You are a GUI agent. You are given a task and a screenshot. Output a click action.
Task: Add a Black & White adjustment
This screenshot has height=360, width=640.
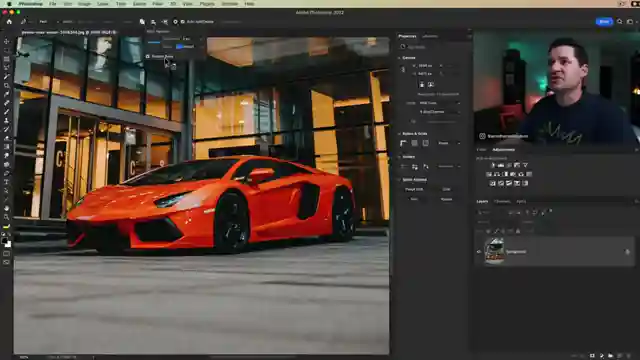click(505, 174)
